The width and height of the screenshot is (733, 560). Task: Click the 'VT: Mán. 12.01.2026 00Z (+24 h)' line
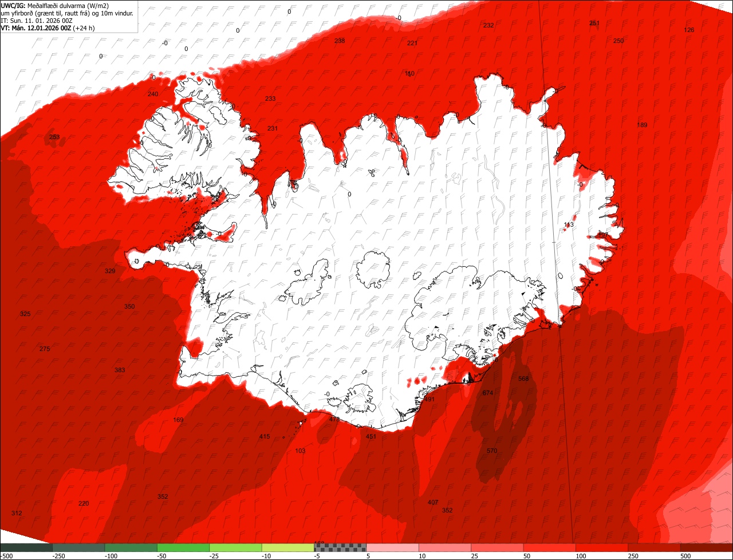point(48,28)
